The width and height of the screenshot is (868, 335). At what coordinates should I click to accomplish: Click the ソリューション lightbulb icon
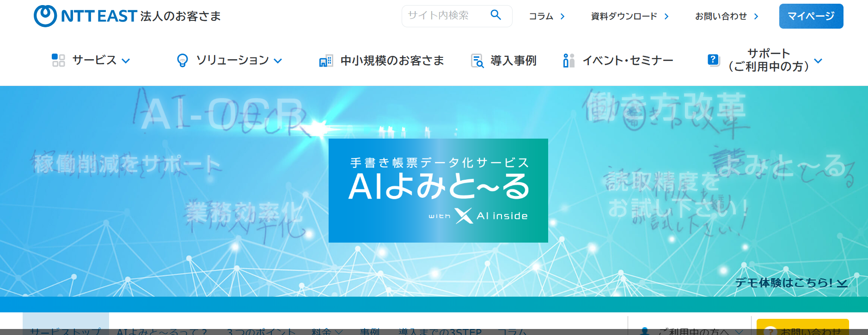coord(183,61)
